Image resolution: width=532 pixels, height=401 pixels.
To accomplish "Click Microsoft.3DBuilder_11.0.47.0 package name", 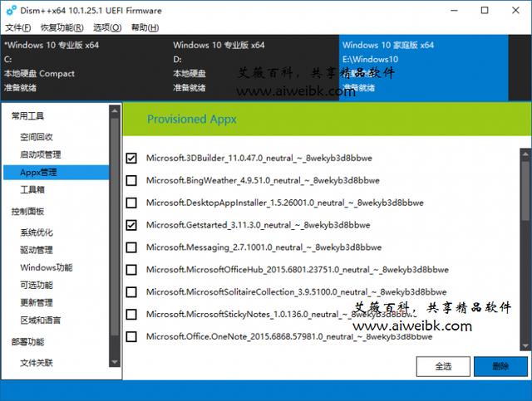I will point(259,158).
